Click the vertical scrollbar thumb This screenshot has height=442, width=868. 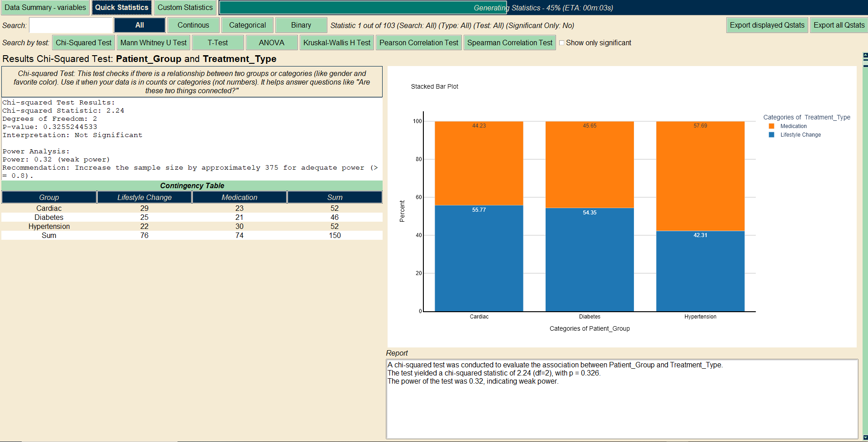pos(865,63)
